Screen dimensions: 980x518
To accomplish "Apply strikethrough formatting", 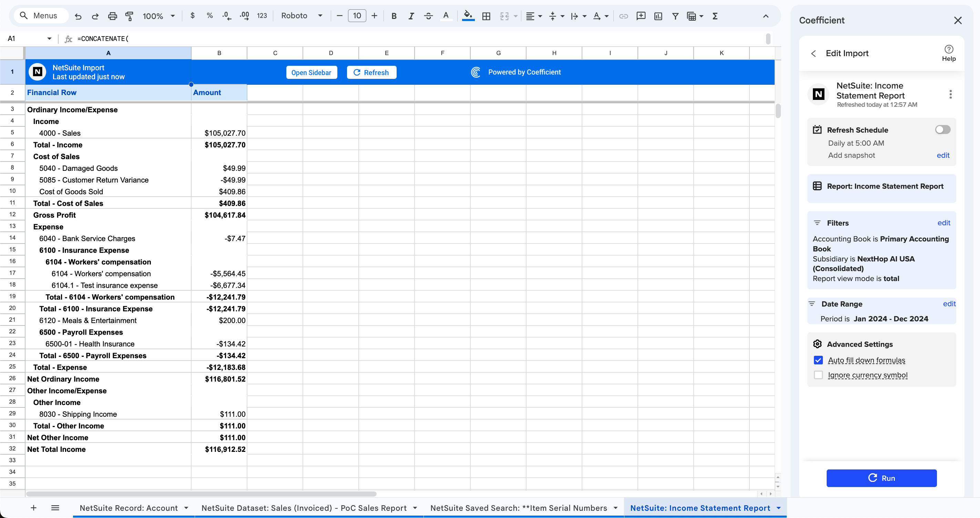I will (x=429, y=15).
